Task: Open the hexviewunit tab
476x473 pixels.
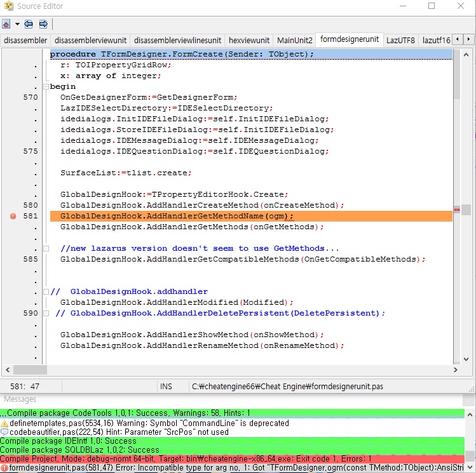Action: 249,40
